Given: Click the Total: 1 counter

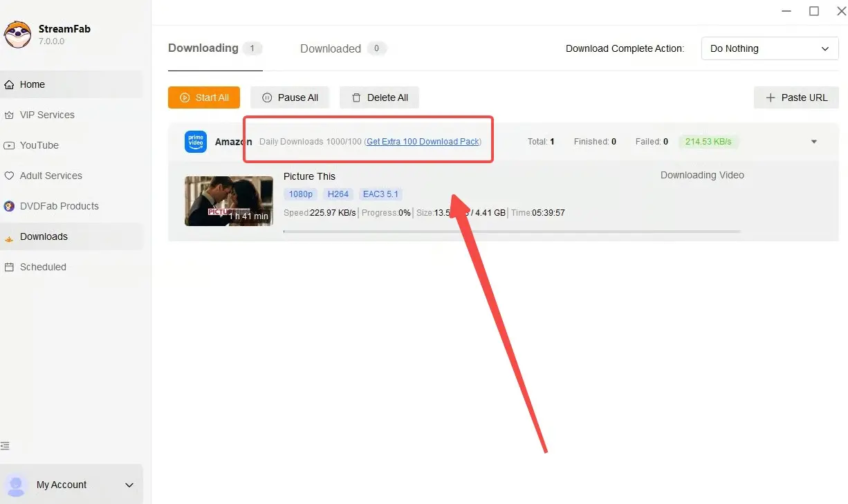Looking at the screenshot, I should pyautogui.click(x=541, y=142).
